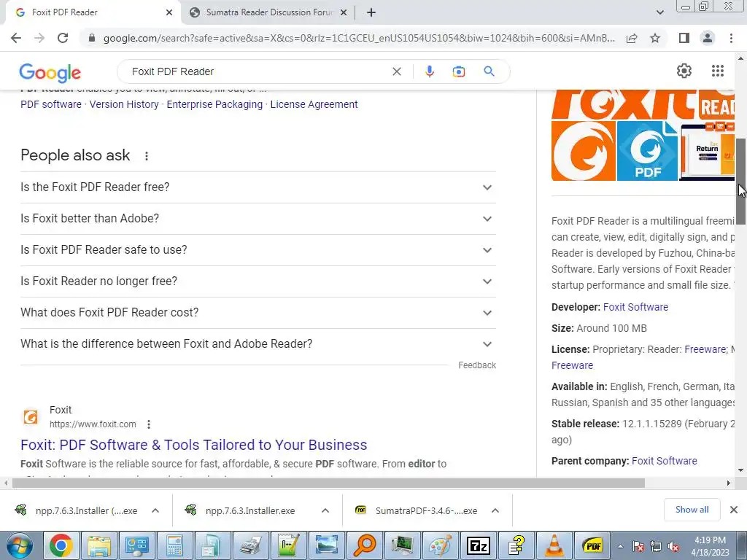The width and height of the screenshot is (747, 560).
Task: Click Show all downloads button
Action: [692, 510]
